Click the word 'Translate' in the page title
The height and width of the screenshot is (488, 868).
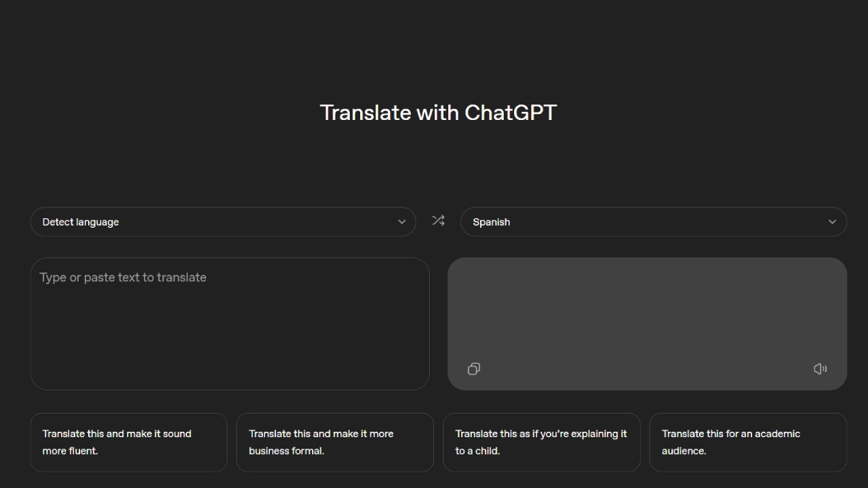coord(365,113)
